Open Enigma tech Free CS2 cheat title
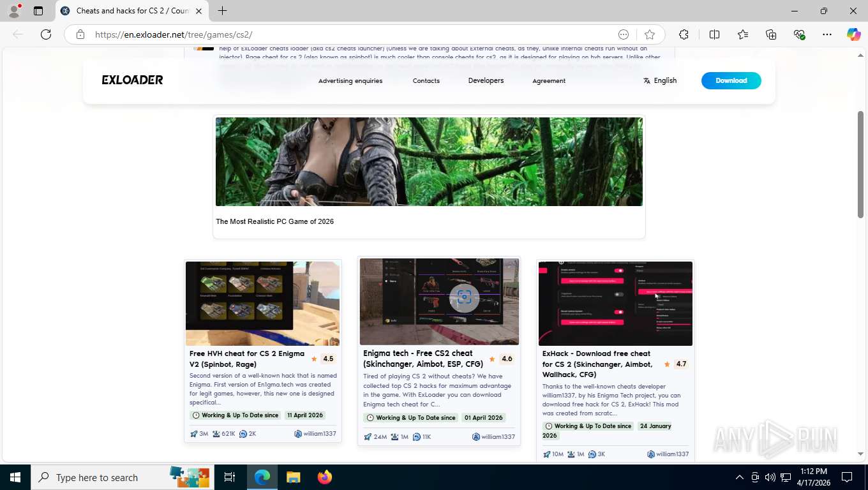 (423, 359)
